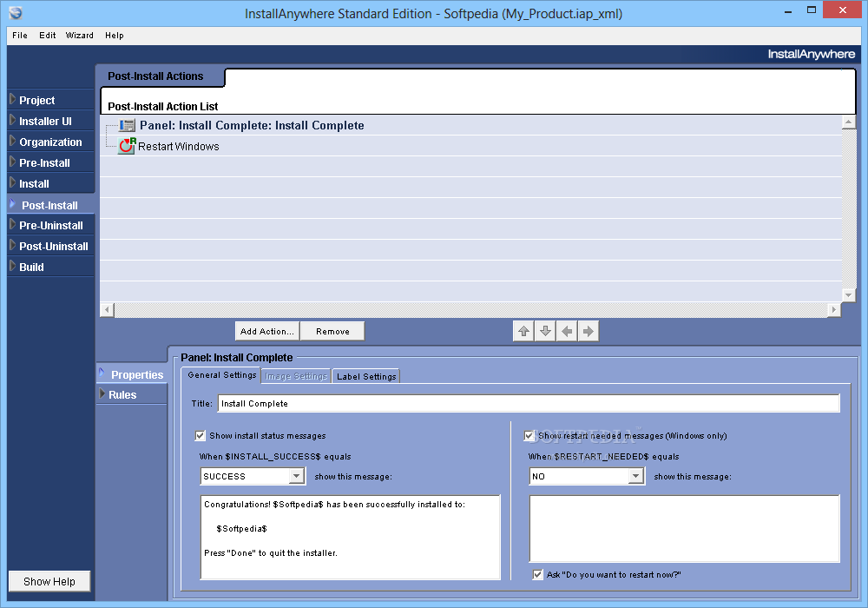
Task: Click the Post-Install Action List heading
Action: (163, 106)
